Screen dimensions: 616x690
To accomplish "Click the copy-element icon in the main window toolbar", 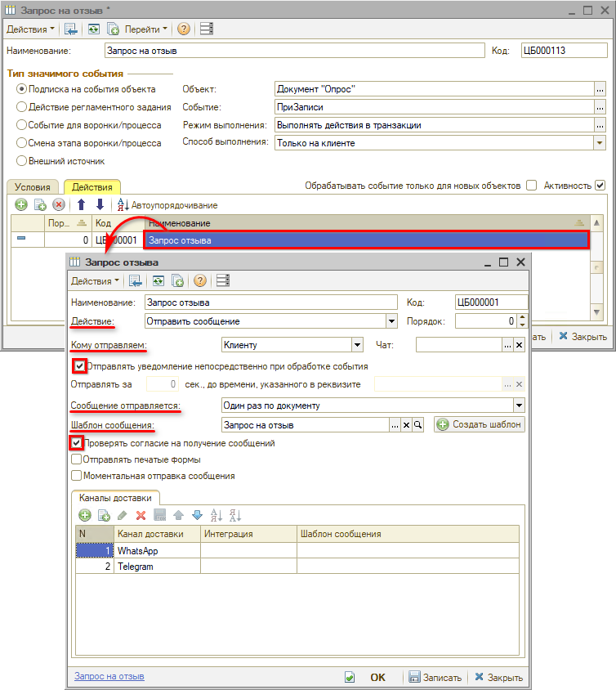I will pos(113,29).
